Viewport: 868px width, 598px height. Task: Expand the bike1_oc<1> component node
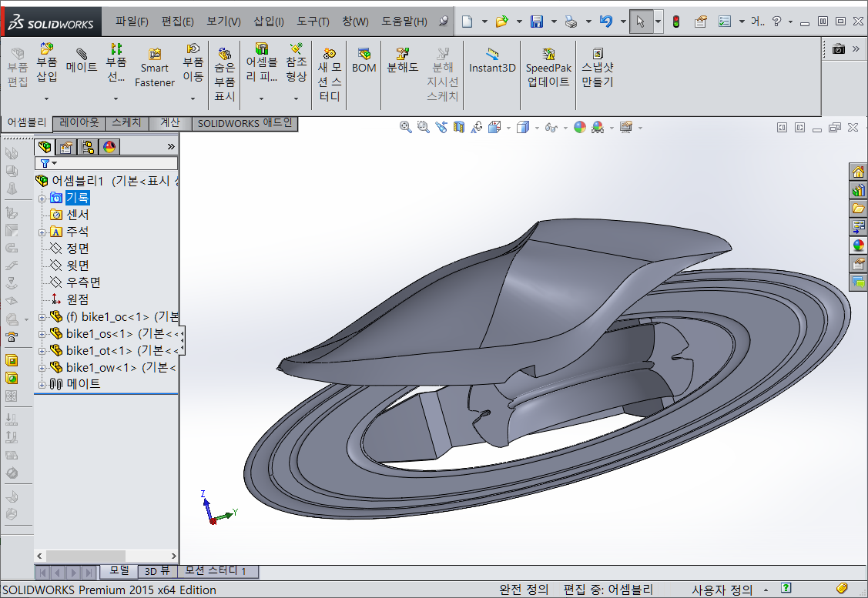[42, 318]
